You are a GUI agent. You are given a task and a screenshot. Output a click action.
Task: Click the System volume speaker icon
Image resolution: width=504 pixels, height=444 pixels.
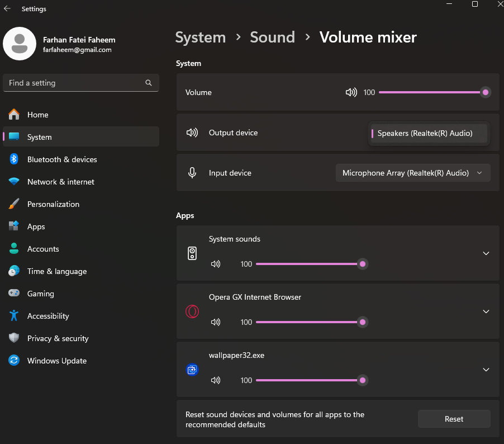(x=351, y=92)
